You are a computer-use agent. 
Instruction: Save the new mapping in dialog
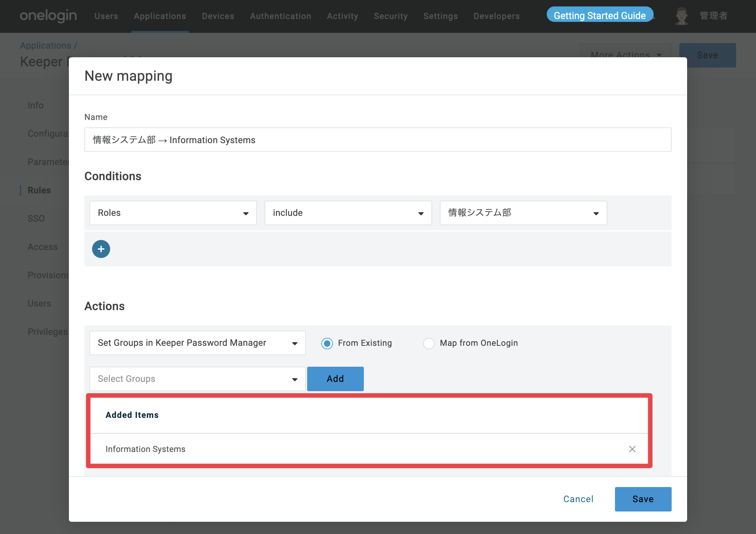(x=643, y=499)
